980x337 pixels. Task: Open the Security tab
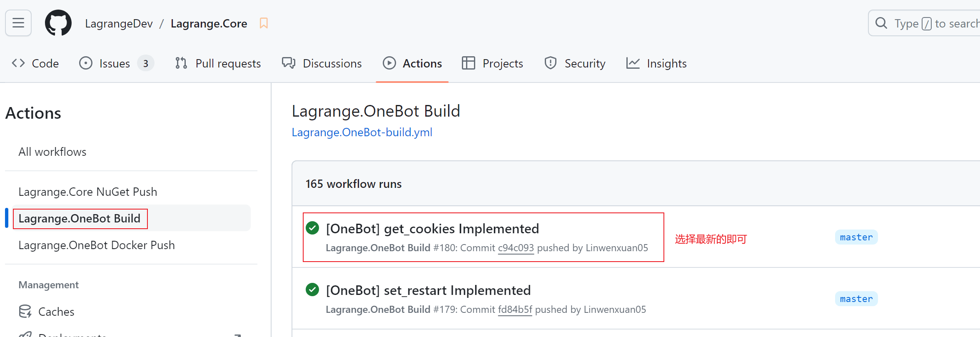(575, 63)
